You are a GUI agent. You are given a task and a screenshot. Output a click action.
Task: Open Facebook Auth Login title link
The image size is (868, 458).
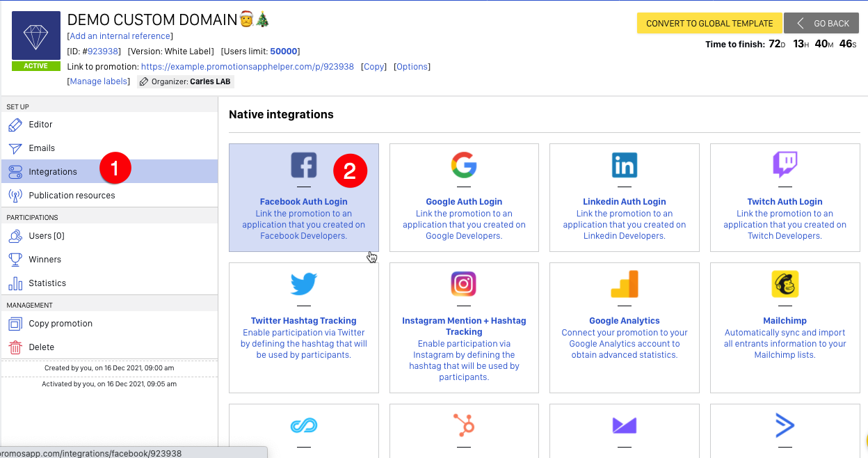[x=304, y=202]
